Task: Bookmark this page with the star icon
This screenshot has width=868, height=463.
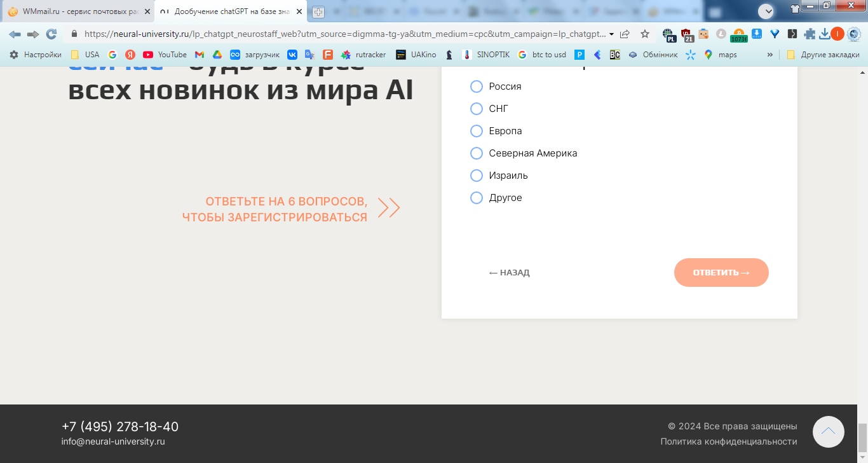Action: pyautogui.click(x=645, y=34)
